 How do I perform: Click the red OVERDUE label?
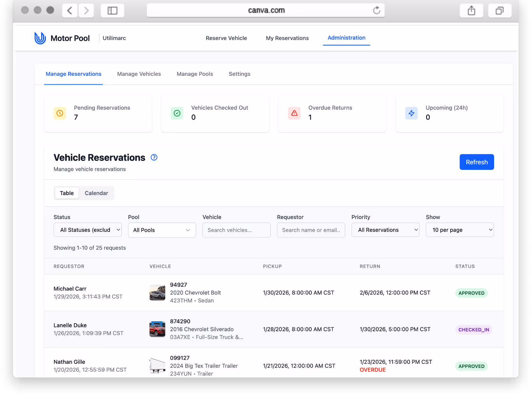click(x=373, y=370)
